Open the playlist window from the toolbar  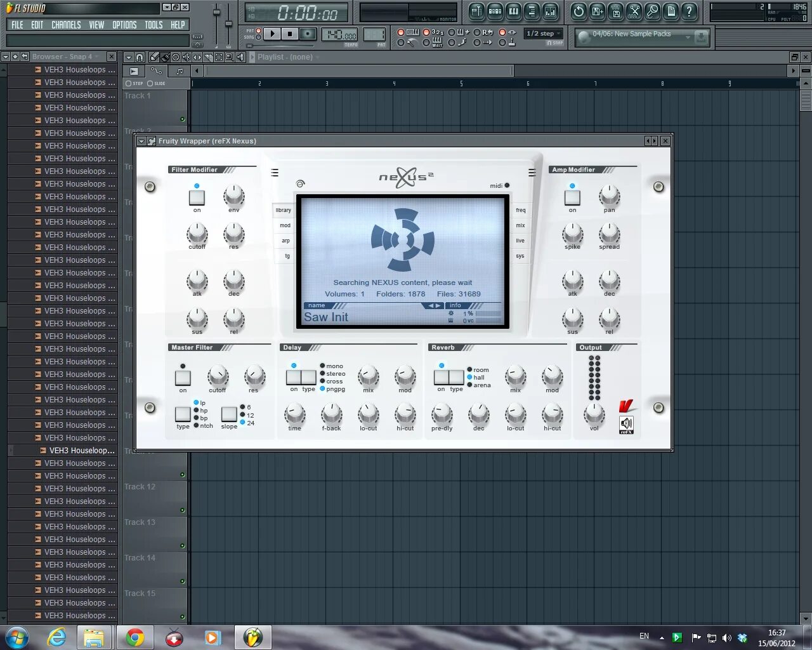pyautogui.click(x=476, y=11)
